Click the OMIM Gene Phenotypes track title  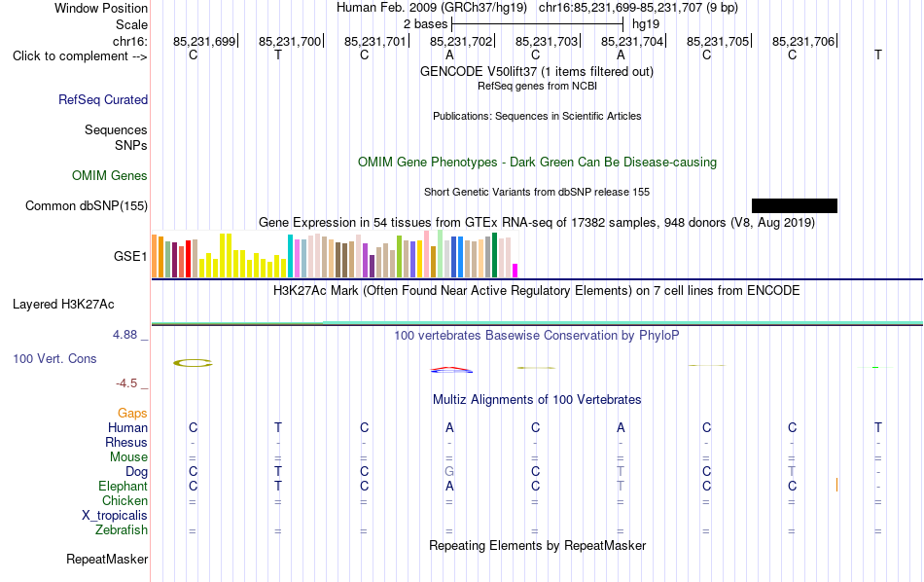(537, 163)
